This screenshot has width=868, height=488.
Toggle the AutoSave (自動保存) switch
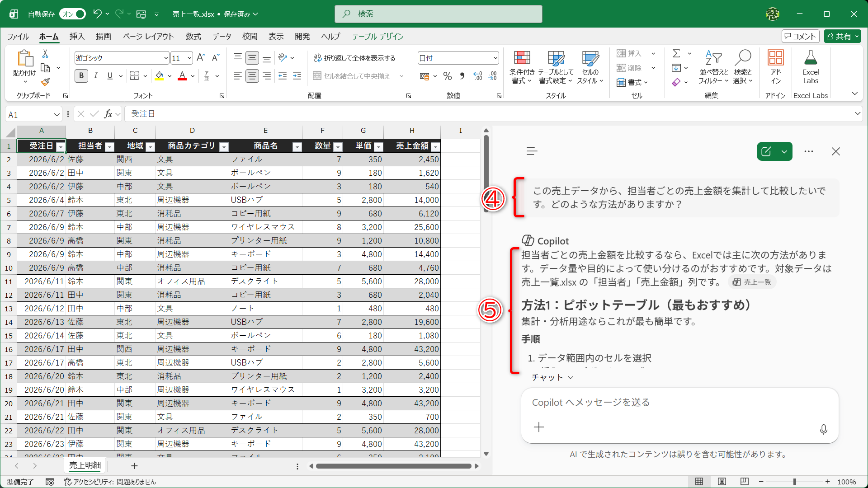click(73, 14)
